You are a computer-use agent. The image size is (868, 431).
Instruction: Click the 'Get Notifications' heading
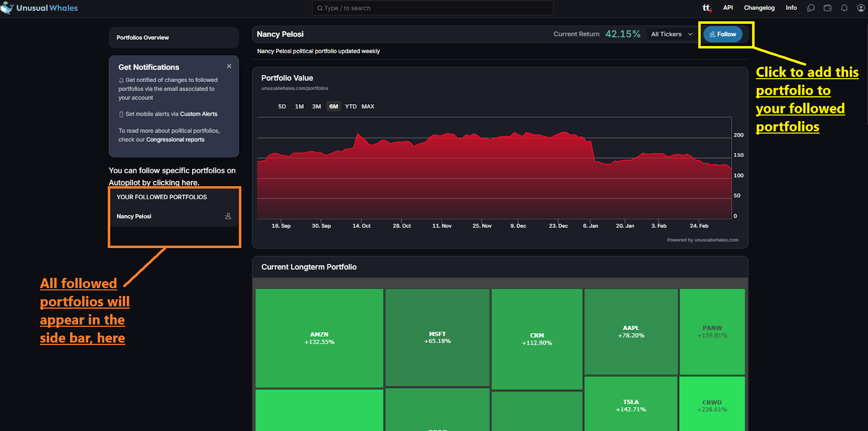(x=149, y=67)
